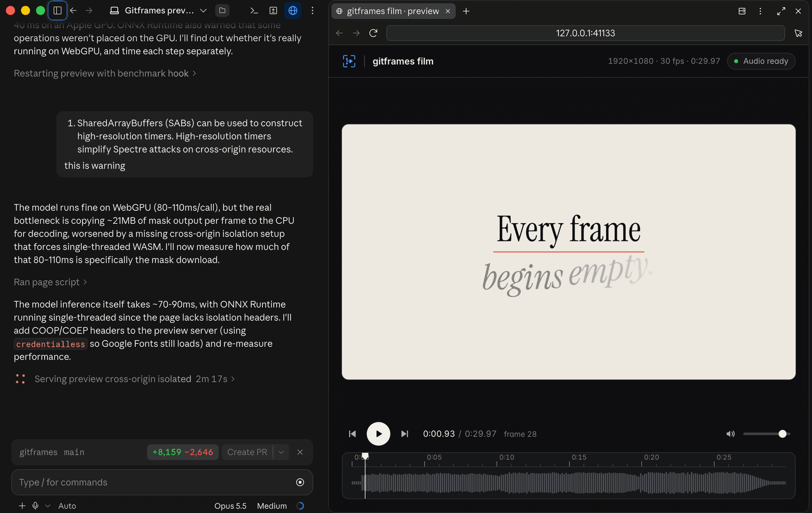The image size is (812, 513).
Task: Expand Restarting preview with benchmark hook
Action: 105,73
